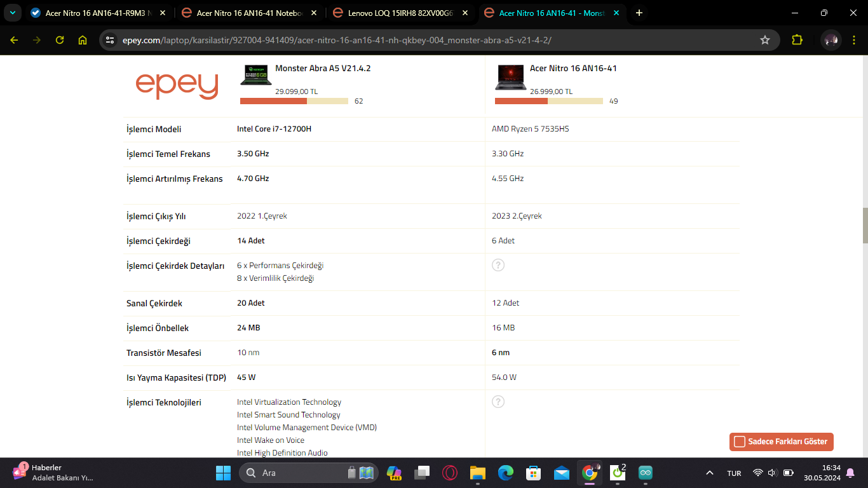Click the Monster Abra price 29.099,00 TL
Viewport: 868px width, 488px height.
[x=296, y=91]
